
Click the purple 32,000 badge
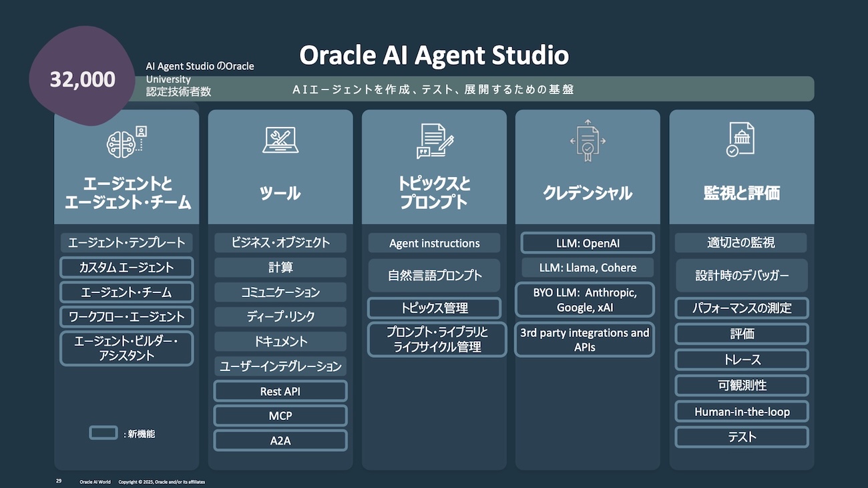[82, 79]
